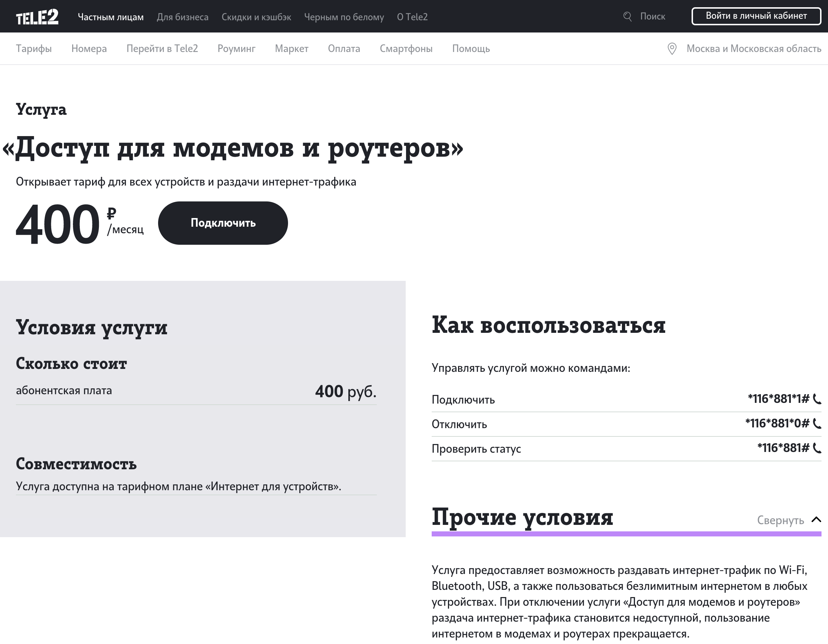Select Частным лицам tab
This screenshot has width=828, height=644.
(x=111, y=17)
